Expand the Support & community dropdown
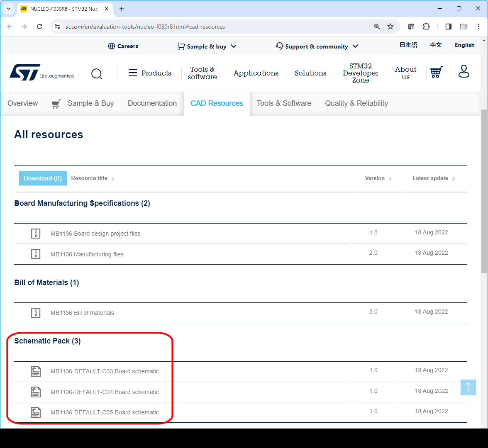This screenshot has height=448, width=488. [317, 46]
